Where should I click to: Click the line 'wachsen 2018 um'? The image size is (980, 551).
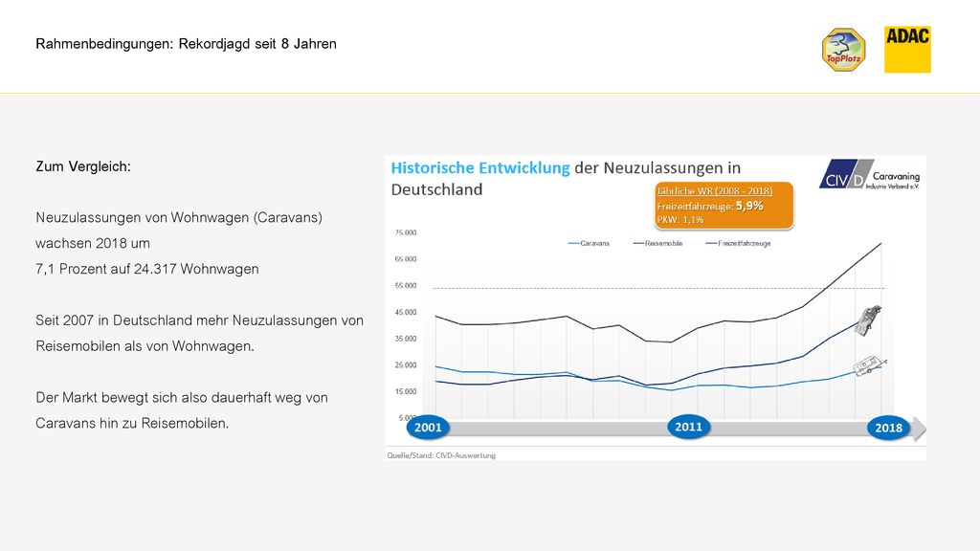(93, 243)
